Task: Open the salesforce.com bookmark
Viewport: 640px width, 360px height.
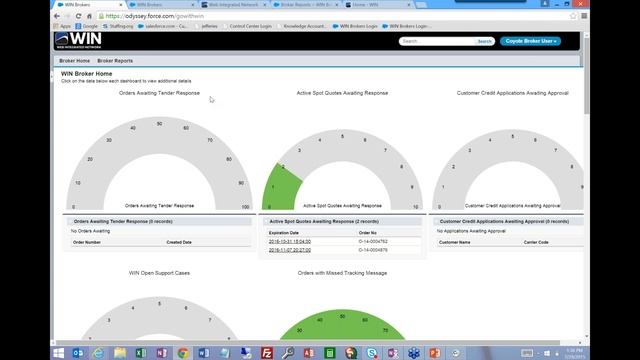Action: point(162,26)
